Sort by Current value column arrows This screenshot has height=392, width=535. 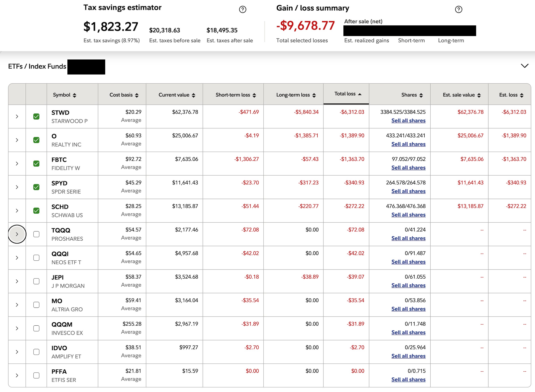tap(193, 95)
